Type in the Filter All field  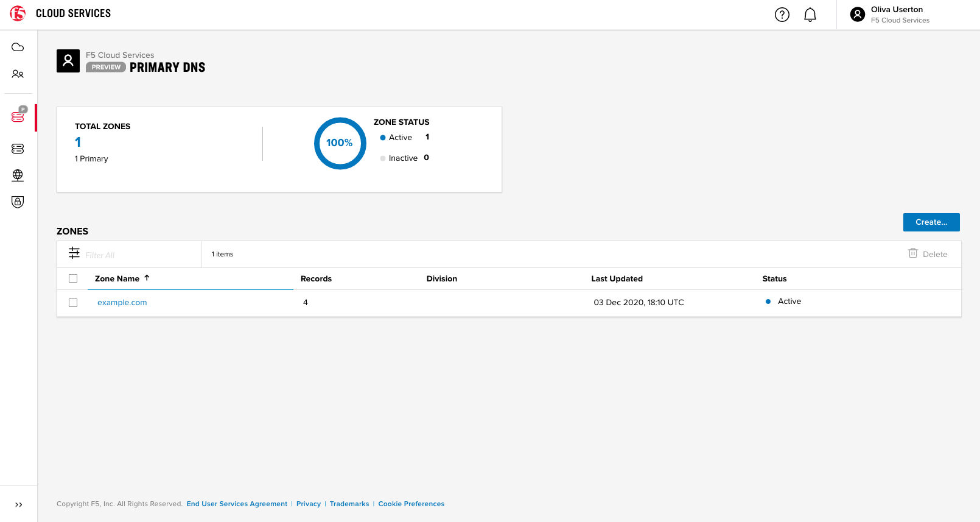pyautogui.click(x=140, y=255)
